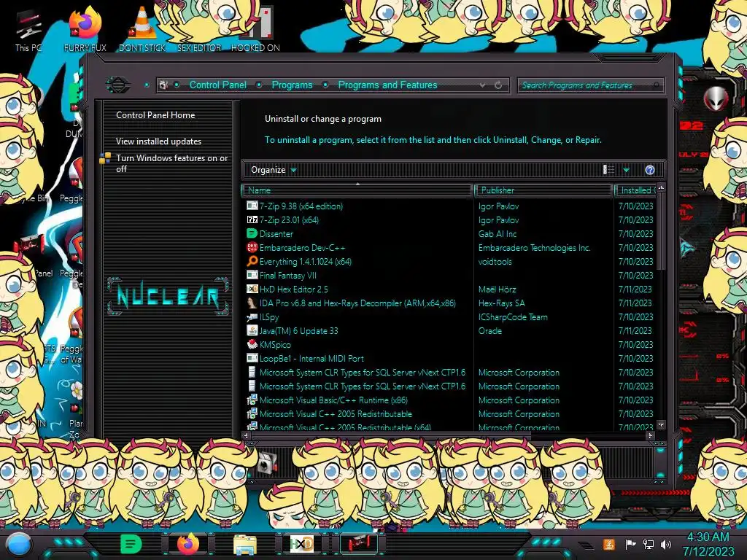
Task: Click the list's right scroll arrow button
Action: coord(650,435)
